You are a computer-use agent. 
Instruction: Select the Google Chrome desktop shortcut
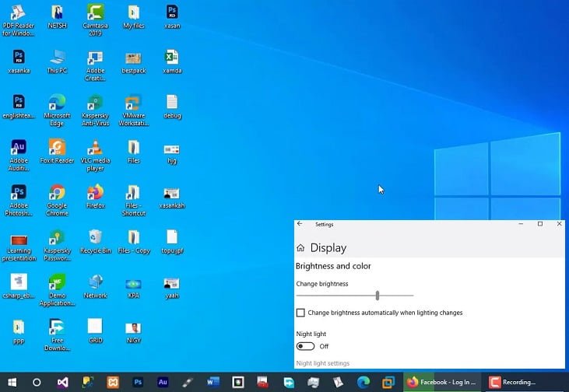(57, 201)
